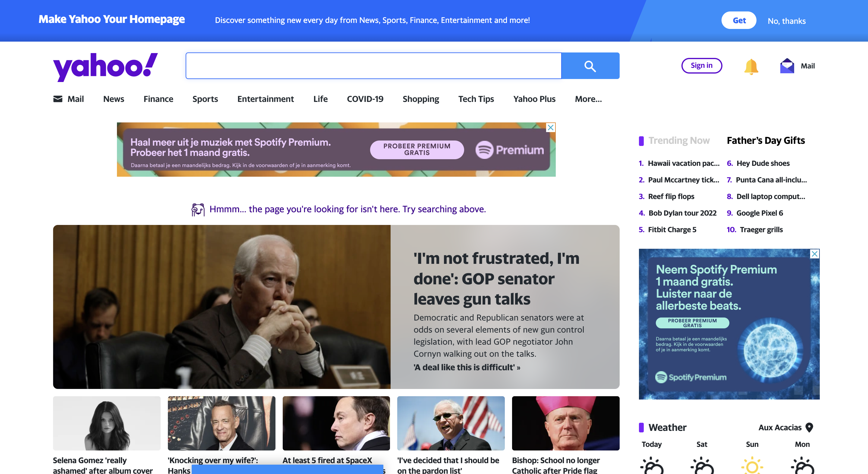Select the Father's Day Gifts tab

pyautogui.click(x=766, y=140)
